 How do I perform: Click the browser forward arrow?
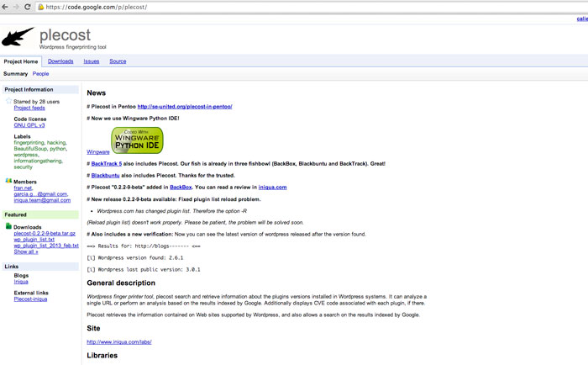click(16, 7)
